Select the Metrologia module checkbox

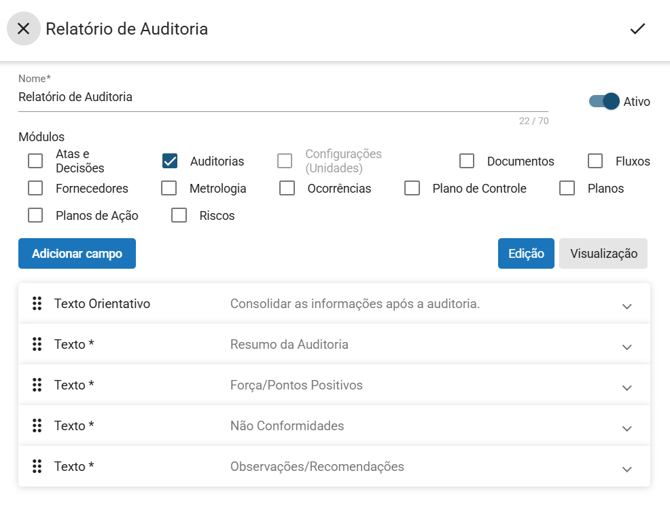169,188
